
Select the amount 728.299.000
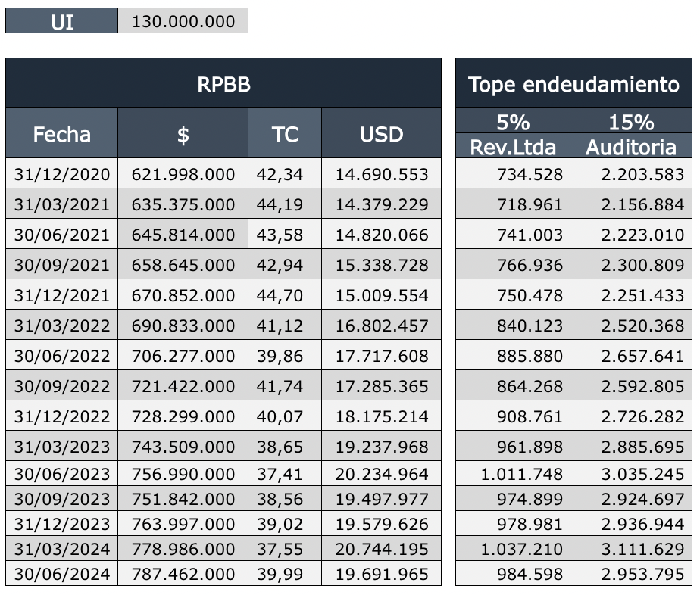(183, 417)
